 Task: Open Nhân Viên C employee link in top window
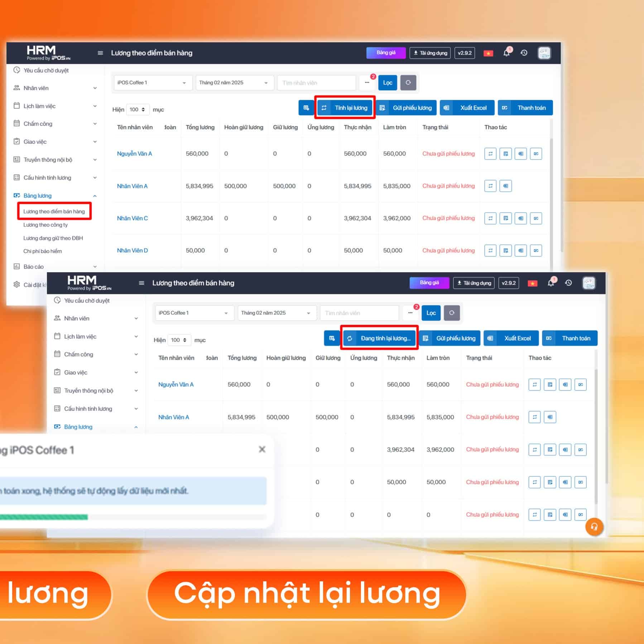tap(132, 218)
